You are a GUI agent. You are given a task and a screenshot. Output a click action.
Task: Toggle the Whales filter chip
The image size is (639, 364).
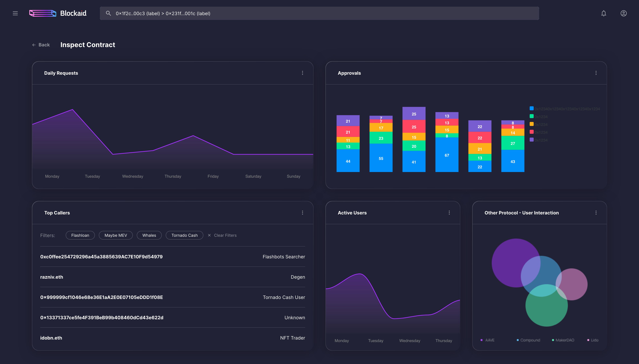[x=149, y=235]
